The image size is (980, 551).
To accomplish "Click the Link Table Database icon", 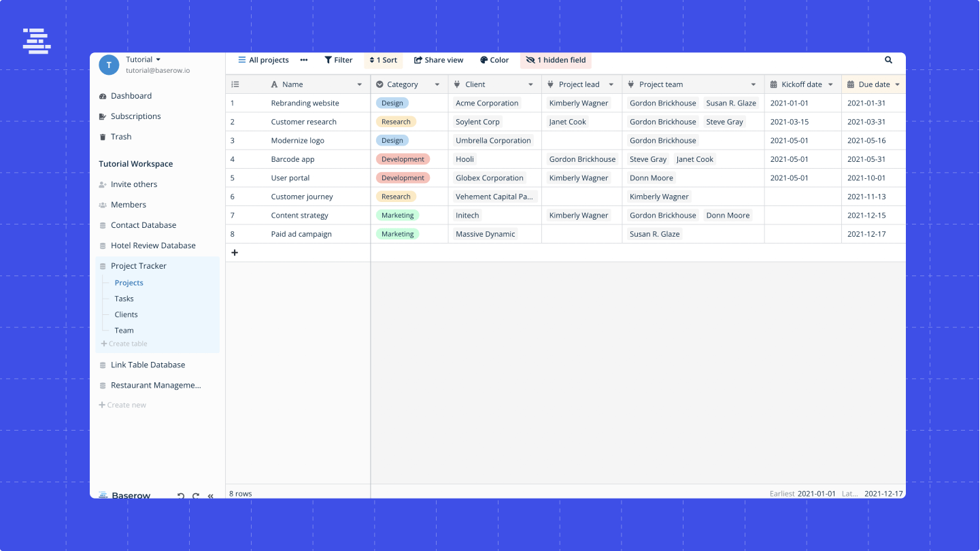I will pos(103,365).
